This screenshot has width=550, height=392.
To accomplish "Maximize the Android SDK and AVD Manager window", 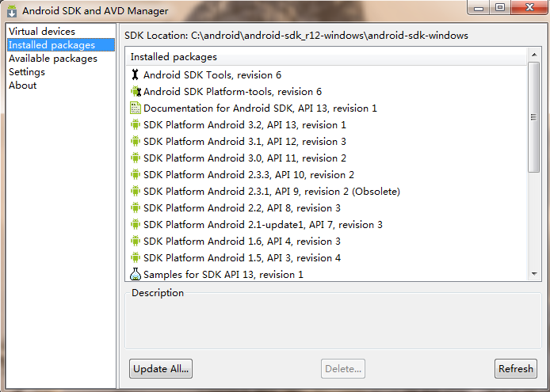I will pyautogui.click(x=500, y=7).
